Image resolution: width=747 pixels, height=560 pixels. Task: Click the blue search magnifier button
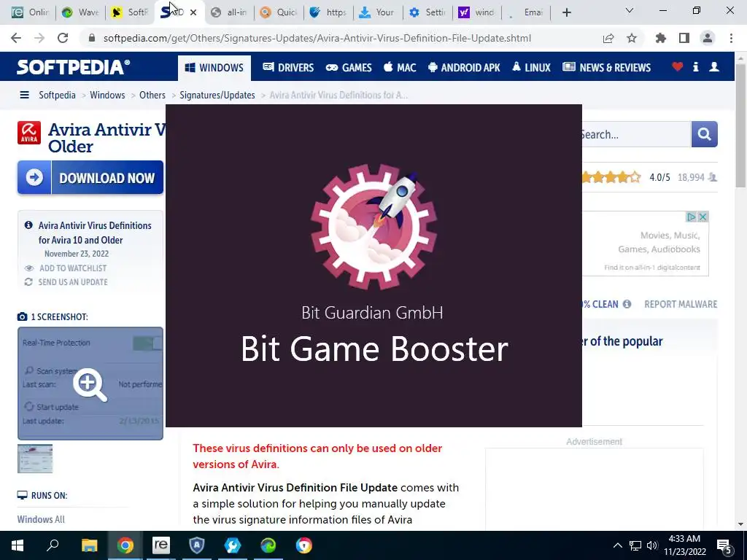pos(704,134)
